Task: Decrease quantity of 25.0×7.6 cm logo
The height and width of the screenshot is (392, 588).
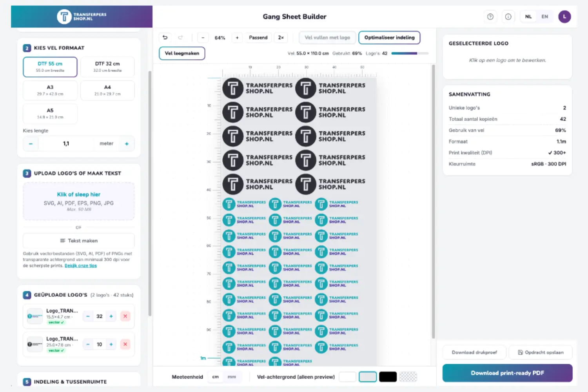Action: (88, 344)
